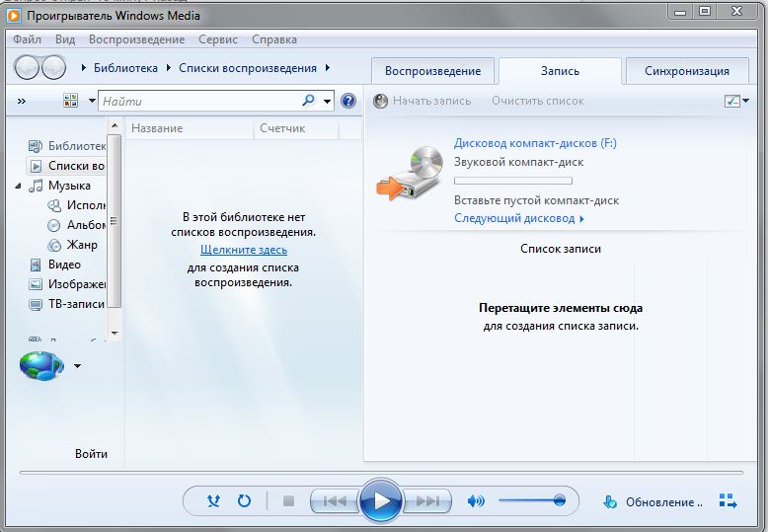Click the view options grid icon
Screen dimensions: 768x532
click(x=70, y=101)
